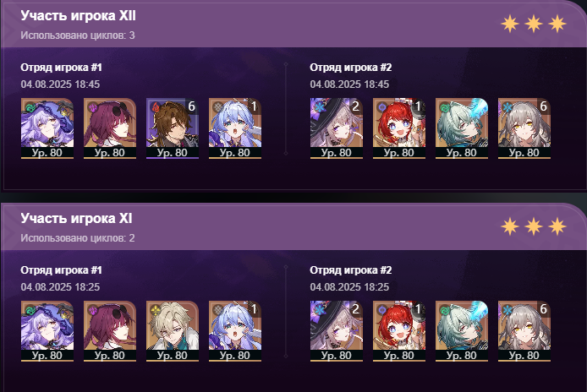
Task: Select the red-haired character in XII squad #2
Action: [x=399, y=128]
